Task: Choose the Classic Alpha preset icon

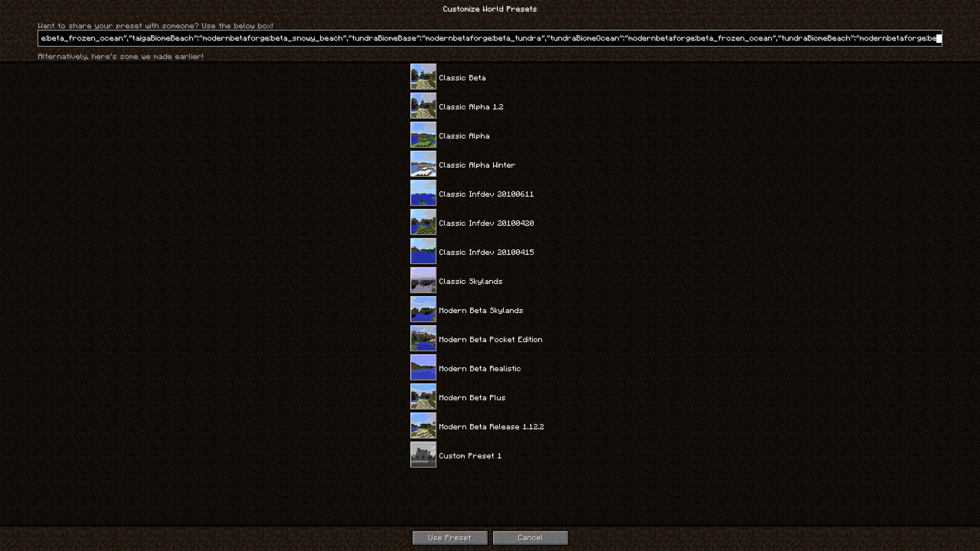Action: pos(423,135)
